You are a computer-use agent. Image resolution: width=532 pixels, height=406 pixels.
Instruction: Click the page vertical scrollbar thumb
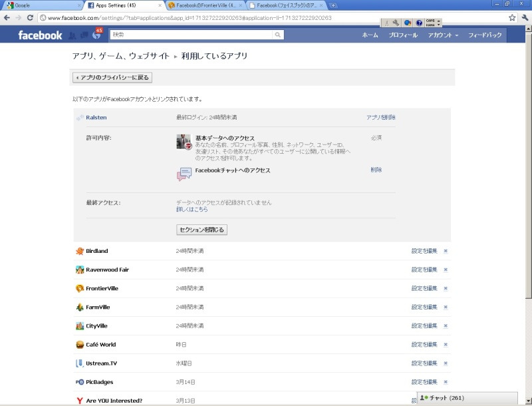[x=528, y=165]
